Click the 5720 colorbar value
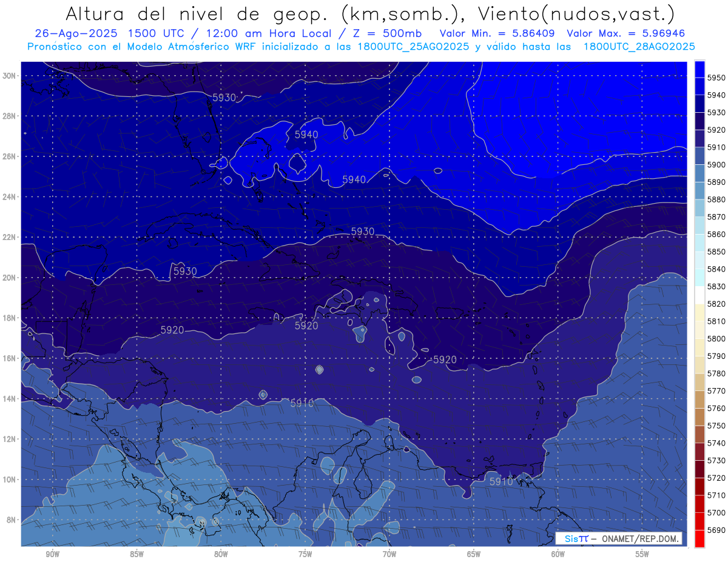728x562 pixels. pyautogui.click(x=716, y=478)
